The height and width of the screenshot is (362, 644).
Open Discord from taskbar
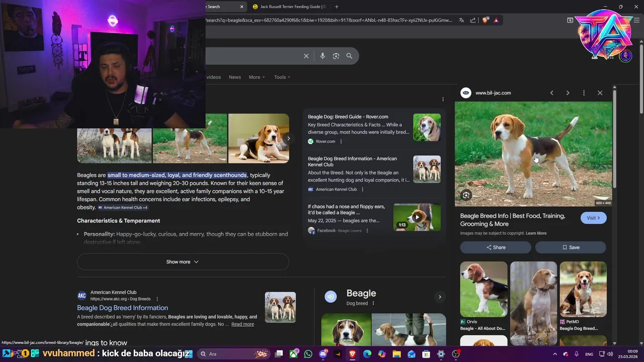coord(323,354)
